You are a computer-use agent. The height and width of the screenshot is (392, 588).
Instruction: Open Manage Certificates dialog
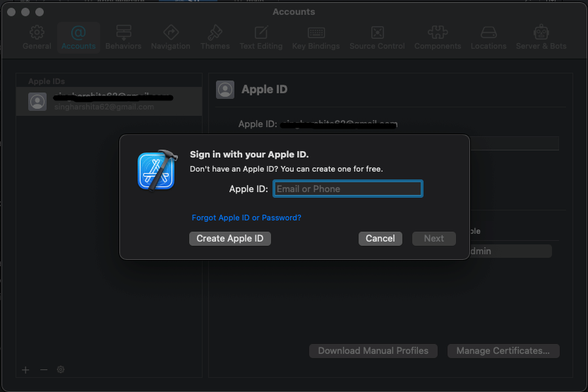tap(503, 351)
